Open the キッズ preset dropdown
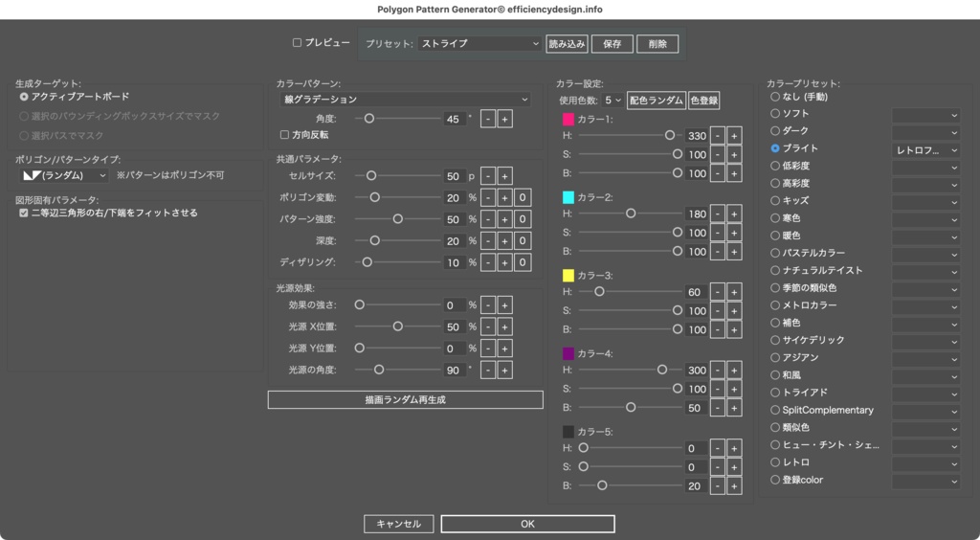This screenshot has height=540, width=980. click(925, 202)
